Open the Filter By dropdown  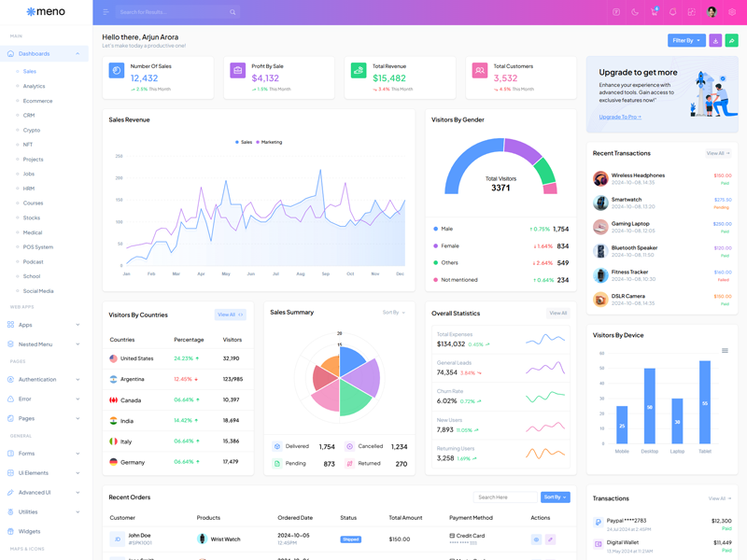[x=686, y=40]
